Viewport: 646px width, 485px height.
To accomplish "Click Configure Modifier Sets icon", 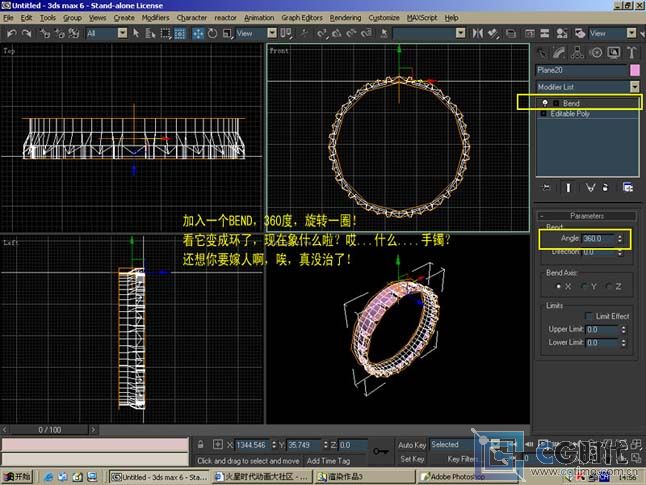I will (x=628, y=188).
